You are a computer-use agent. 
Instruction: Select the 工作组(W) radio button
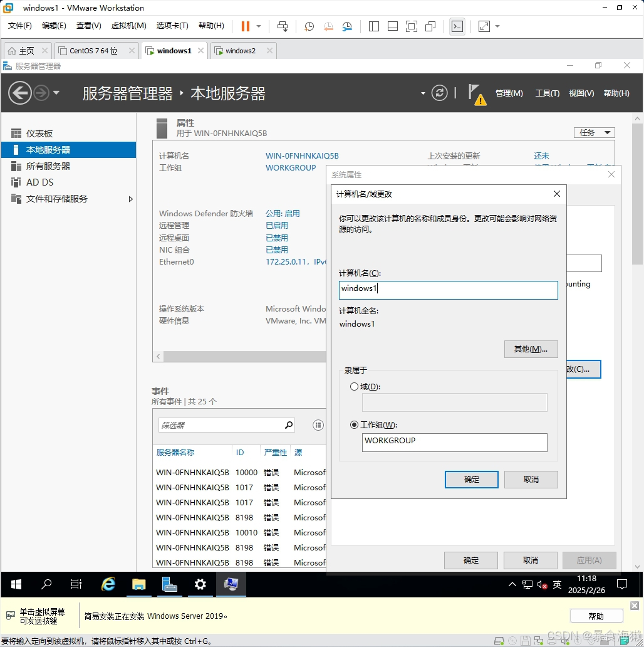pyautogui.click(x=354, y=424)
